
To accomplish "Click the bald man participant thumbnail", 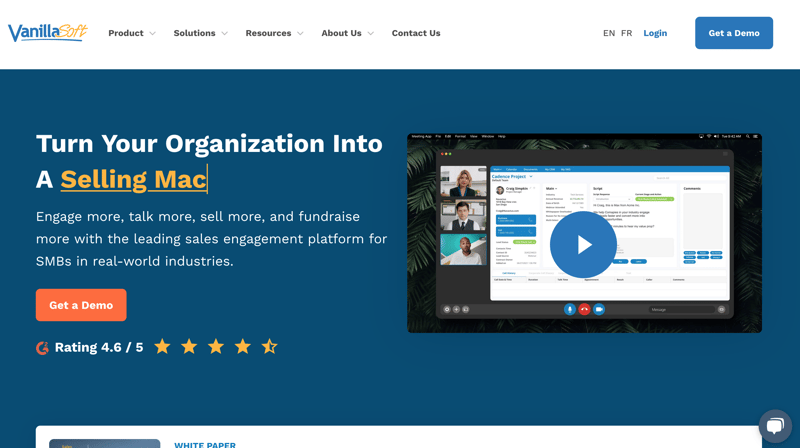I will (463, 250).
